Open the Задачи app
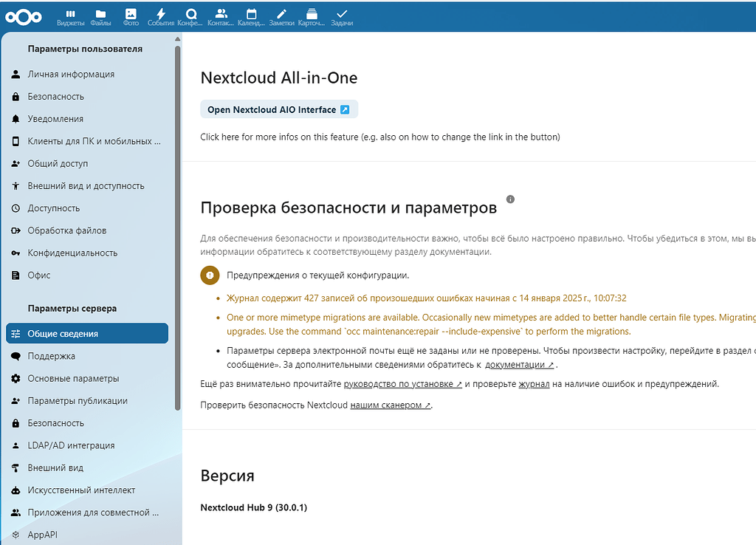The width and height of the screenshot is (756, 545). 341,16
